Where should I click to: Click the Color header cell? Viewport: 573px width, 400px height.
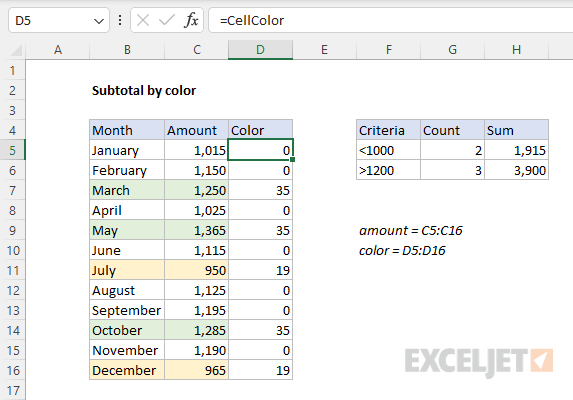point(261,130)
